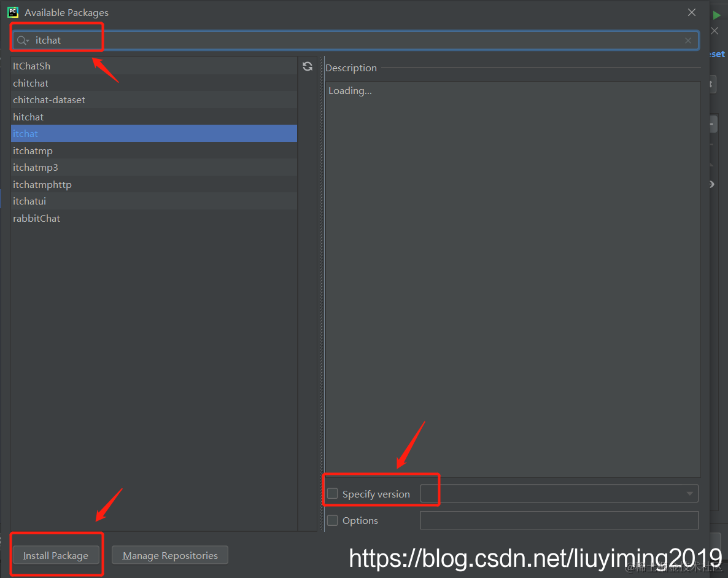Click the green run arrow behind dialog

[x=716, y=15]
